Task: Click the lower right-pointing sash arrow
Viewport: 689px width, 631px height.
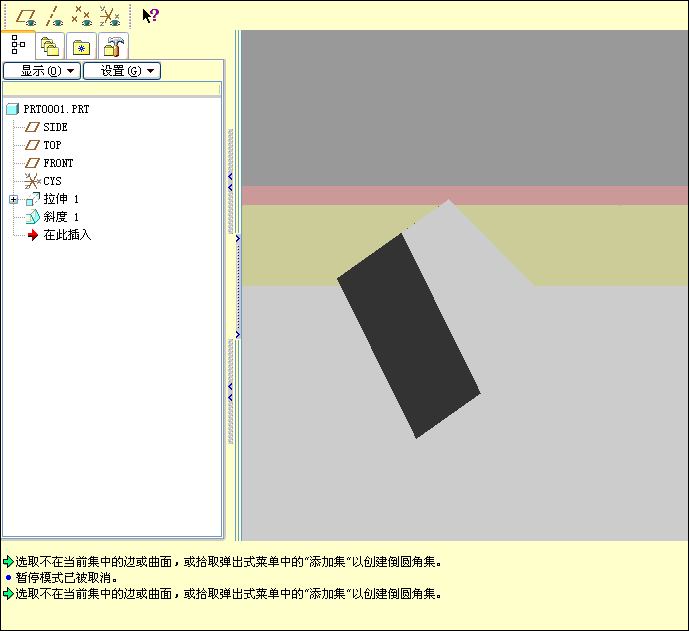Action: pyautogui.click(x=238, y=335)
